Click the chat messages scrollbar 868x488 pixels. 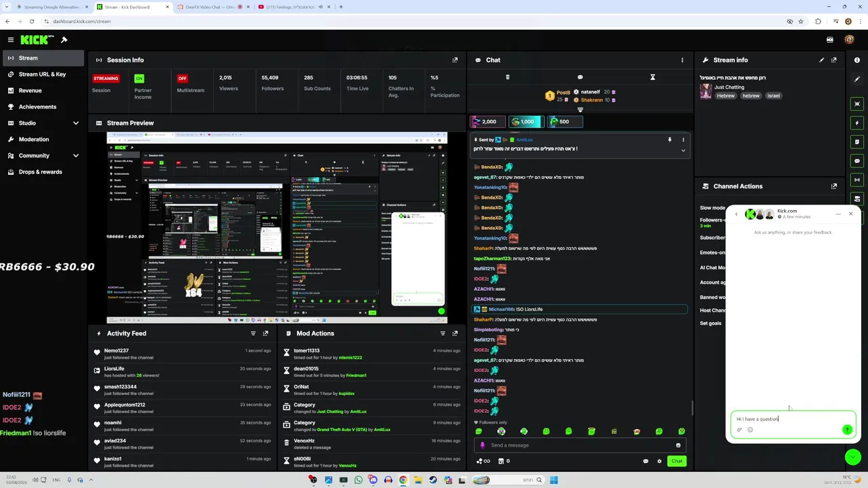(x=692, y=407)
